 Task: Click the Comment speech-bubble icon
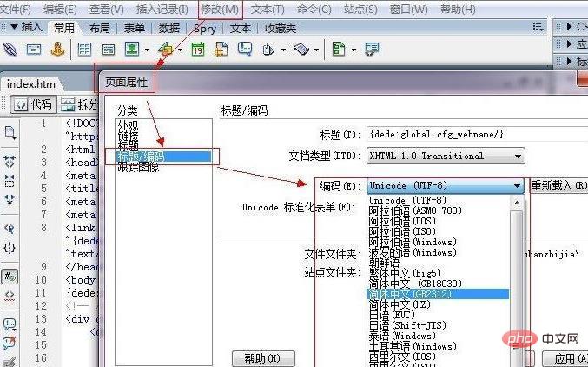245,50
